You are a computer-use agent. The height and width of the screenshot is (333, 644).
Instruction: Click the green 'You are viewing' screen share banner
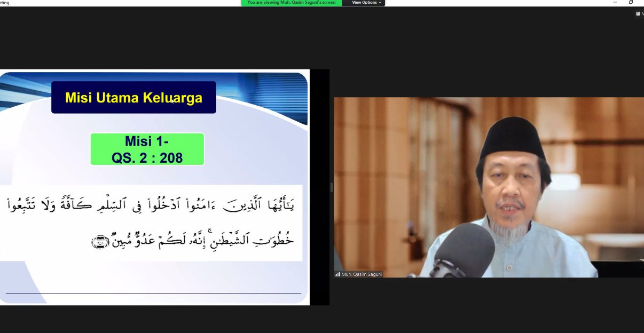point(292,3)
